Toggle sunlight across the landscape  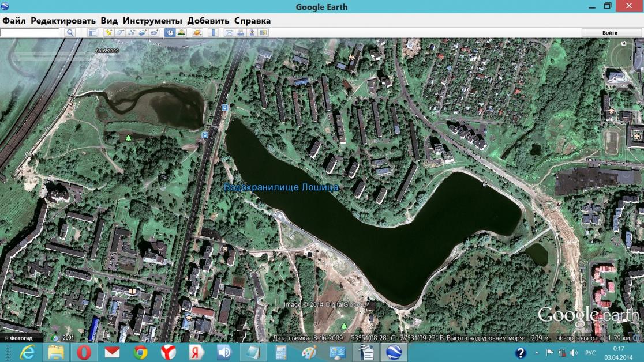point(181,33)
